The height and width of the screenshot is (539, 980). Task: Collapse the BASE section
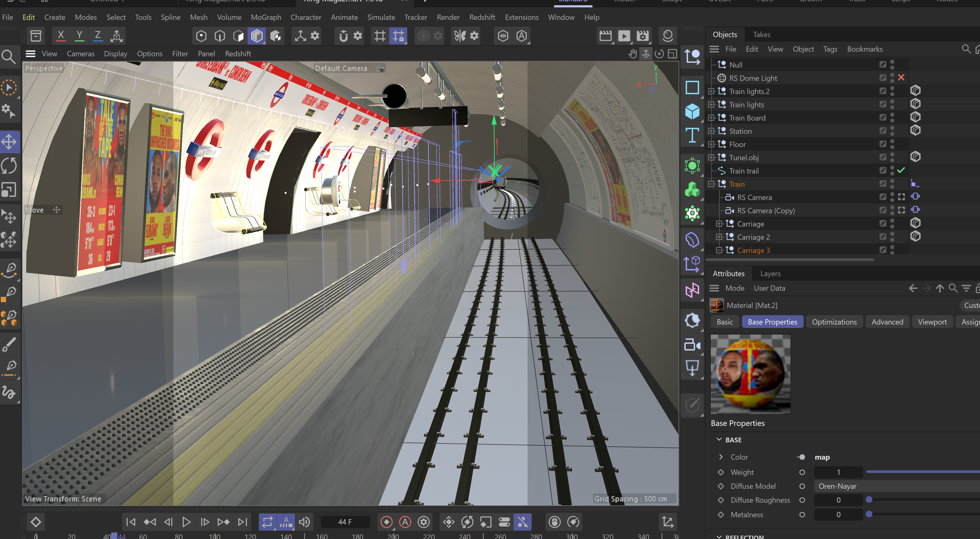click(719, 440)
